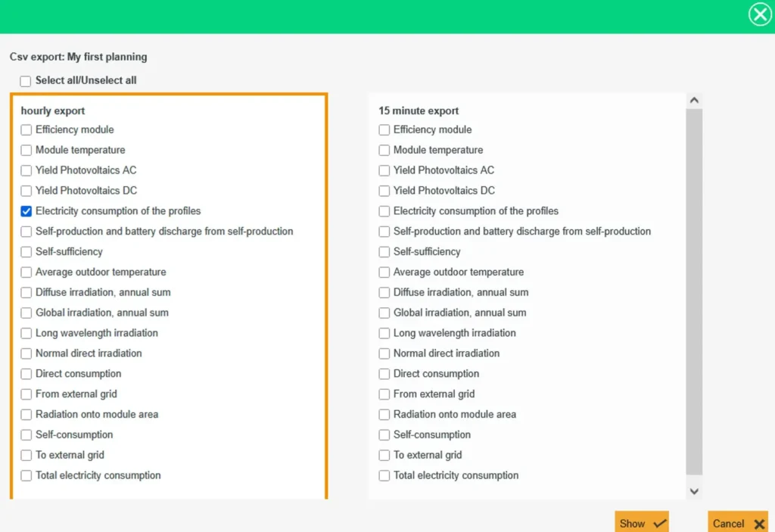Uncheck hourly Electricity consumption of the profiles

[26, 212]
